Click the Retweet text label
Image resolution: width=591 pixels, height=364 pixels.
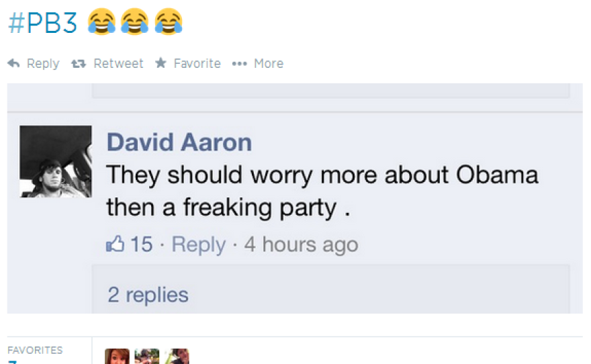pyautogui.click(x=118, y=63)
